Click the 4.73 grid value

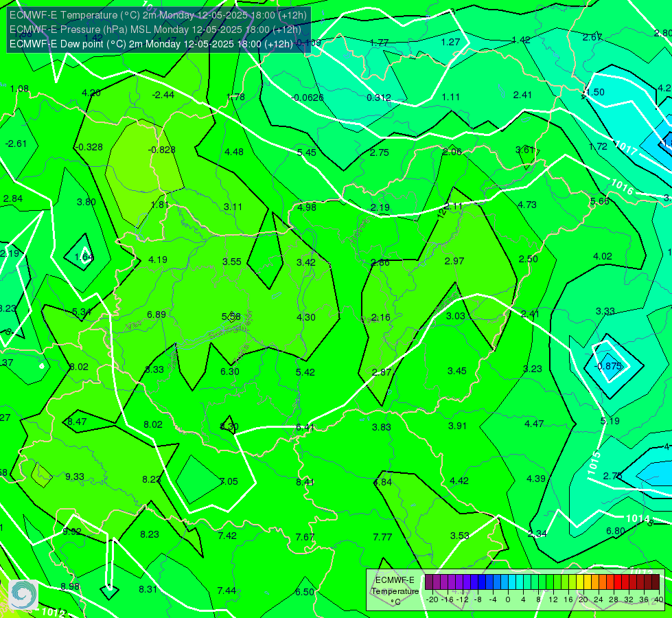coord(526,205)
